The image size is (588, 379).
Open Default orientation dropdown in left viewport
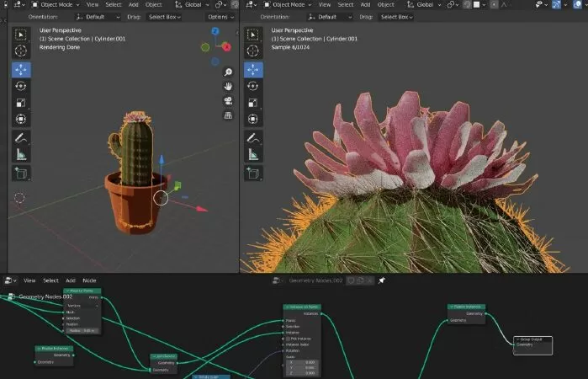pos(98,17)
